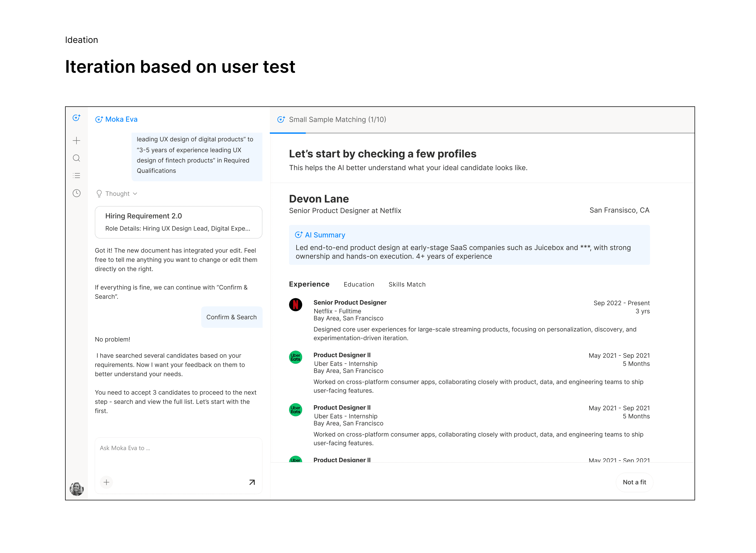The width and height of the screenshot is (756, 553).
Task: Click the Moka Eva logo in sidebar
Action: pyautogui.click(x=76, y=118)
